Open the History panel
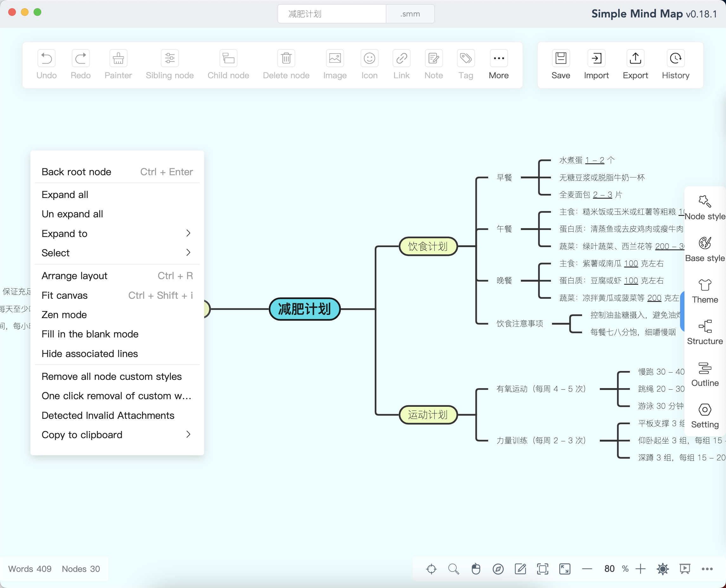Screen dimensions: 726x588 (675, 64)
